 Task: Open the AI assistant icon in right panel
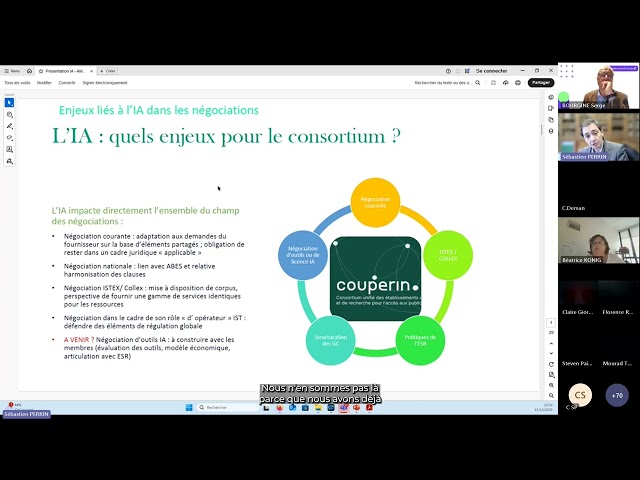[551, 97]
